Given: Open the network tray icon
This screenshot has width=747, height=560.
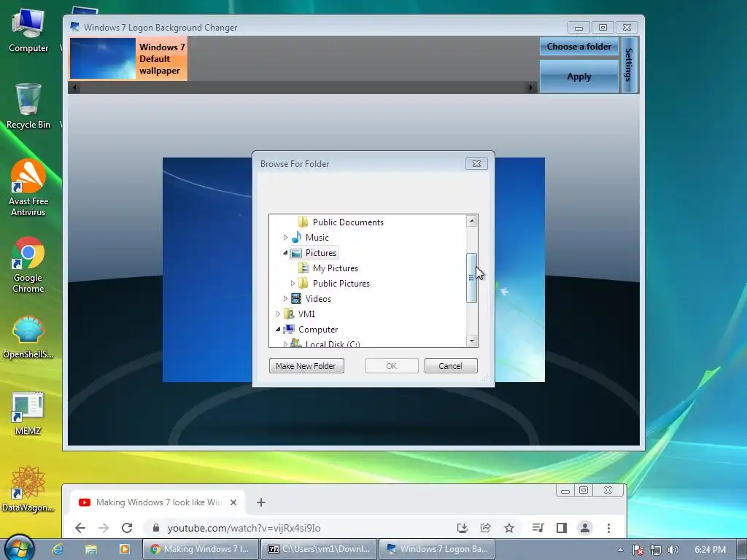Looking at the screenshot, I should click(656, 550).
